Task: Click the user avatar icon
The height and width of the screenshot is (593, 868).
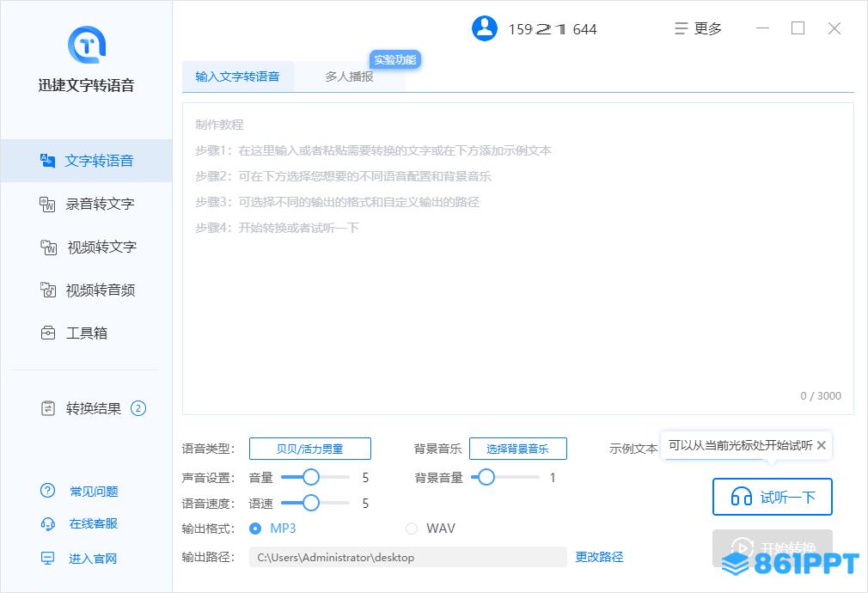Action: pyautogui.click(x=485, y=28)
